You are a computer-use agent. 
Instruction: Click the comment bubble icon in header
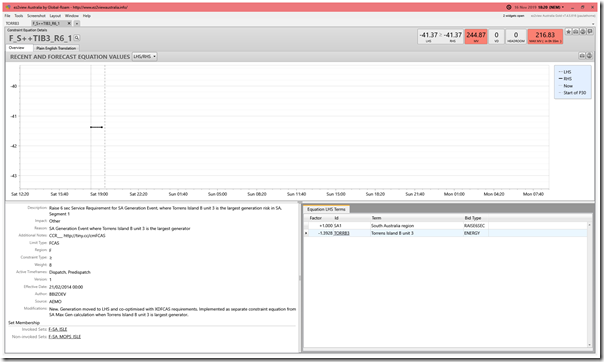coord(590,32)
